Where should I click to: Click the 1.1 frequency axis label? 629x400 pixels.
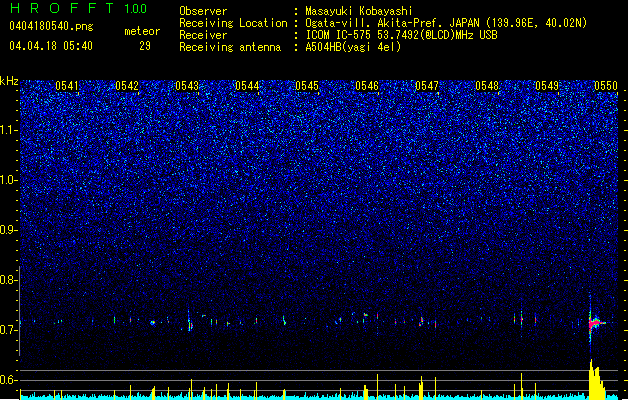9,130
